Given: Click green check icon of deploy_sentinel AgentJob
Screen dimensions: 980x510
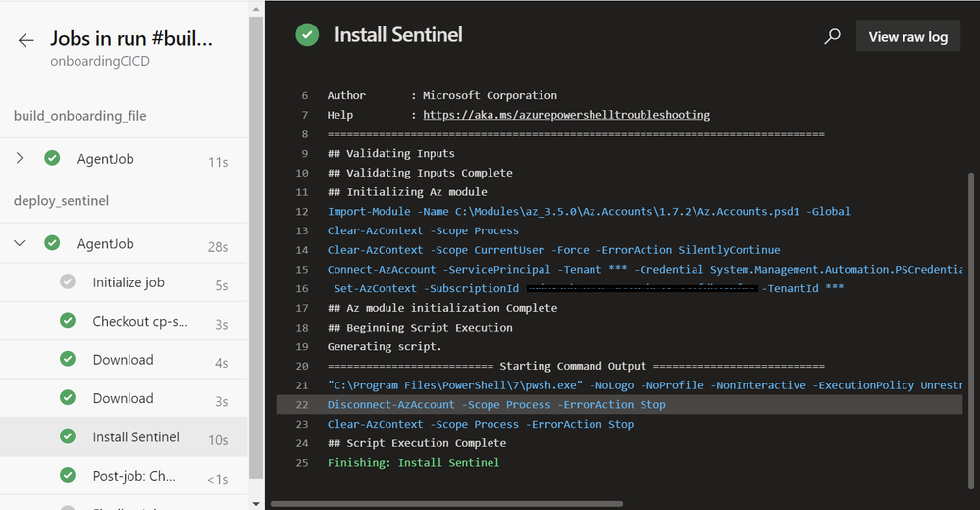Looking at the screenshot, I should coord(52,244).
